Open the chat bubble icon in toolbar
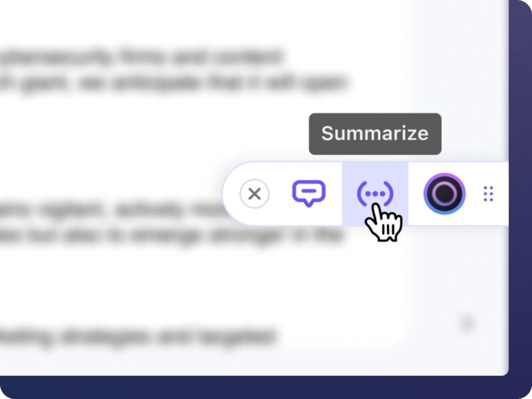Image resolution: width=532 pixels, height=399 pixels. 309,193
